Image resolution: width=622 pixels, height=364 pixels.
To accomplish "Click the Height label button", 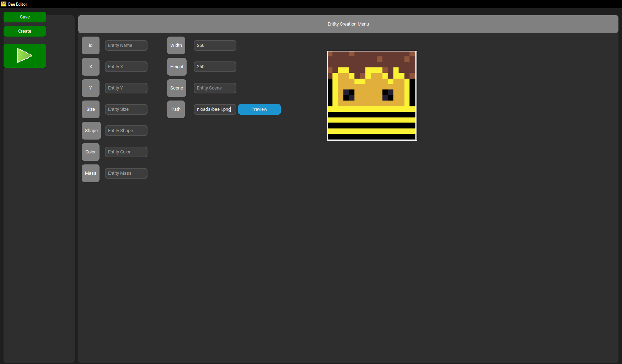I will coord(177,67).
